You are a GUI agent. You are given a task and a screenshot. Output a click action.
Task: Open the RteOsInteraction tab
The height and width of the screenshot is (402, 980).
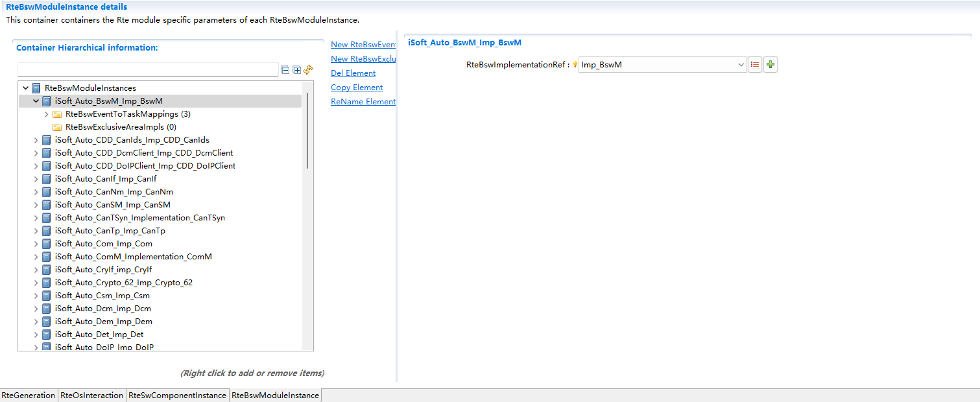click(91, 396)
